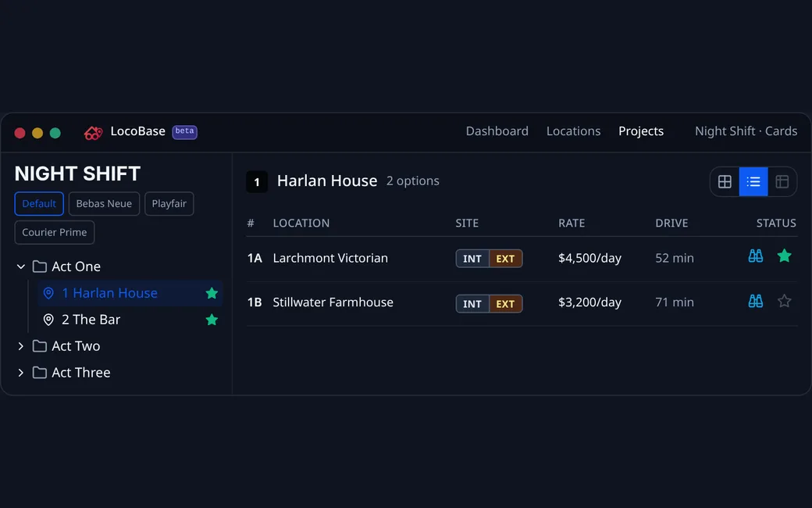Click the pin icon next to The Bar
The image size is (812, 508).
pos(48,320)
